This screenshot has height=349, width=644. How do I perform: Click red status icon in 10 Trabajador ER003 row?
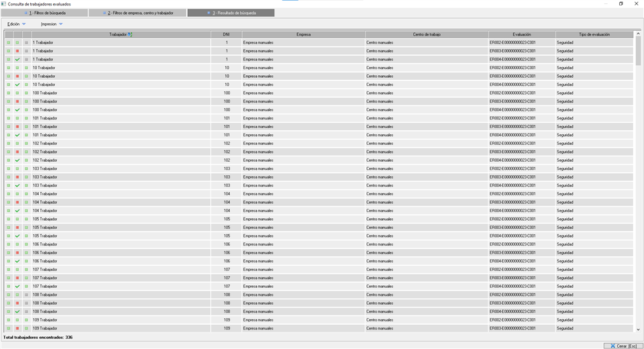point(17,77)
